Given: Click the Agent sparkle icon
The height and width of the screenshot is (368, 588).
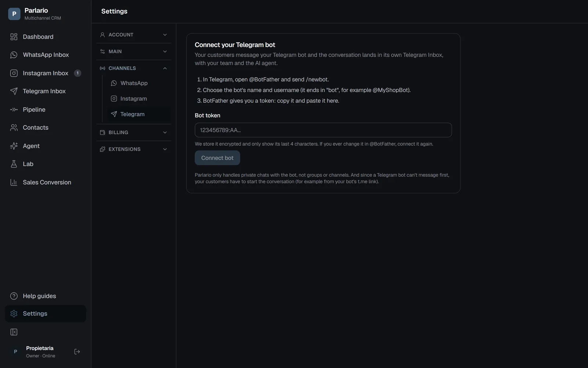Looking at the screenshot, I should point(14,146).
